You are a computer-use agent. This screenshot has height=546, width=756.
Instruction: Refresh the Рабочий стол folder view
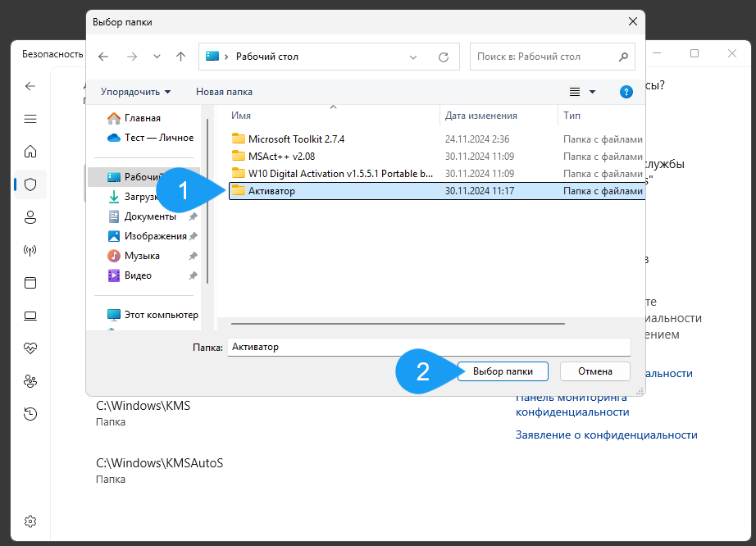click(444, 56)
